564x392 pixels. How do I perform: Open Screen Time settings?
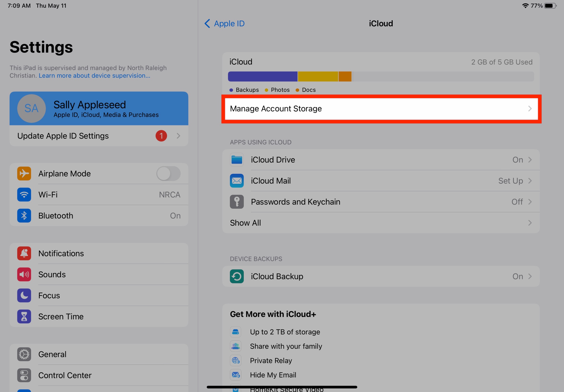pos(99,316)
